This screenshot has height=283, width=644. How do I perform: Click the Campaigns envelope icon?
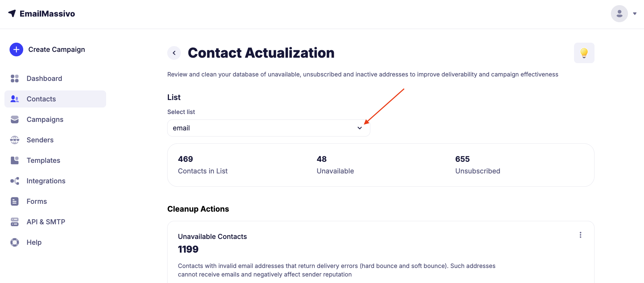tap(15, 119)
